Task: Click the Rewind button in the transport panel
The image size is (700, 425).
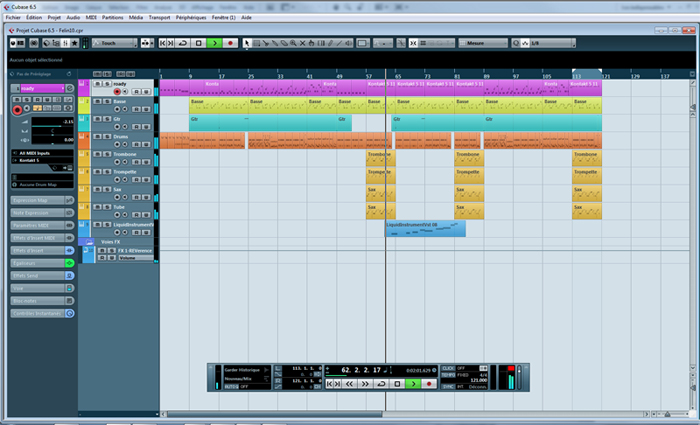Action: pos(351,384)
